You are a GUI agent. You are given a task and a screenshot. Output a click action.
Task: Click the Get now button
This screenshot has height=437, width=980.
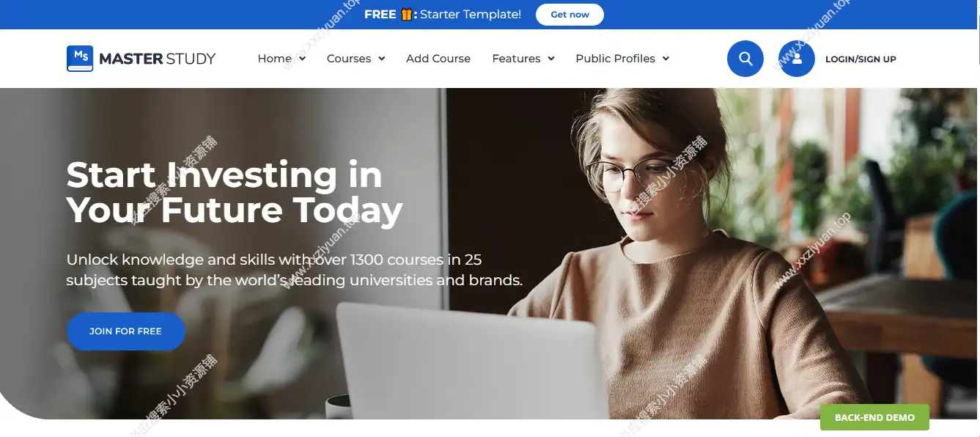click(570, 15)
